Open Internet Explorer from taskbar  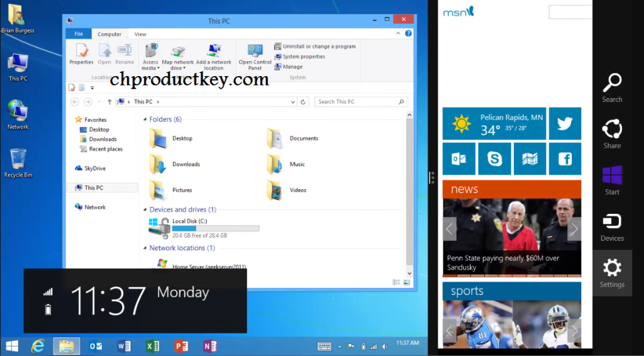click(x=38, y=347)
